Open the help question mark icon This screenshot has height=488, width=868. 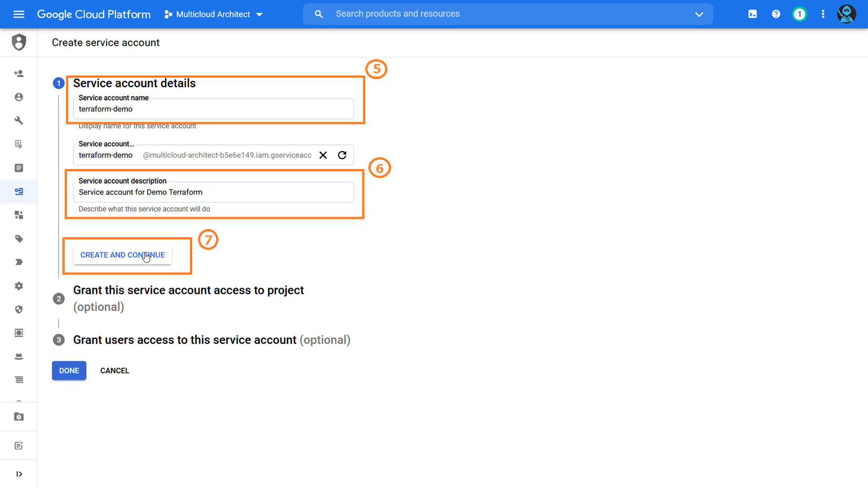click(776, 14)
